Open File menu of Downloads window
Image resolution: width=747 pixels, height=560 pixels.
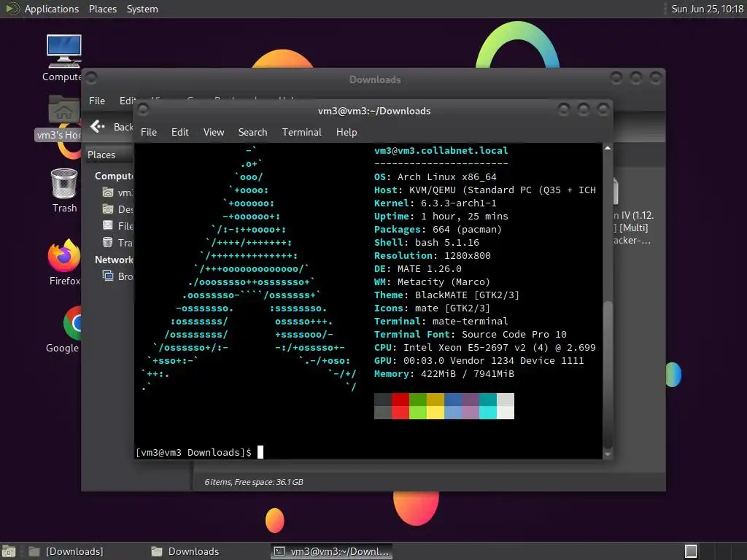pos(97,101)
